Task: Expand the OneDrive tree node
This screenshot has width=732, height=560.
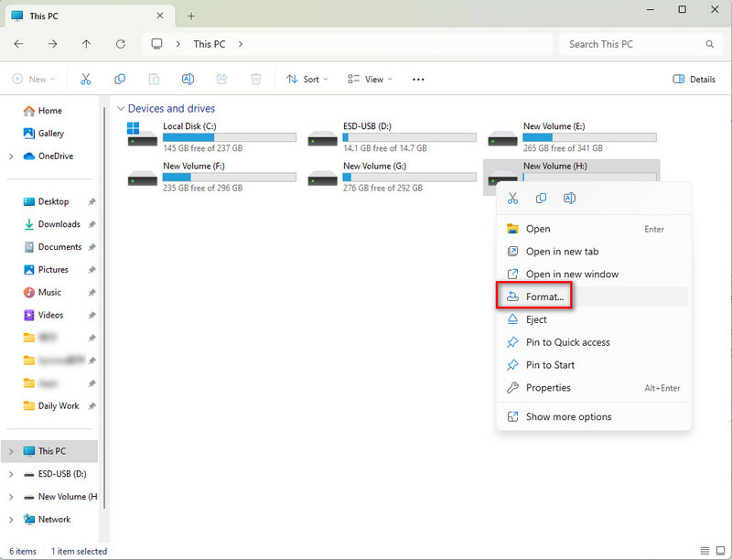Action: (x=11, y=156)
